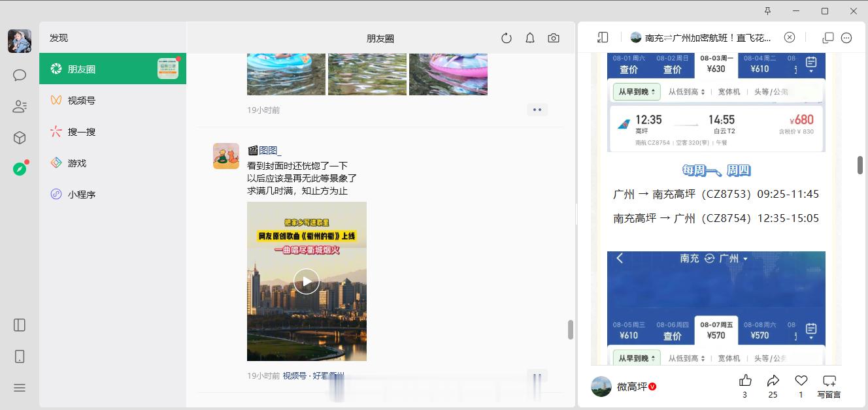Open the right pink float-ring photo thumbnail
Image resolution: width=868 pixels, height=410 pixels.
[448, 75]
